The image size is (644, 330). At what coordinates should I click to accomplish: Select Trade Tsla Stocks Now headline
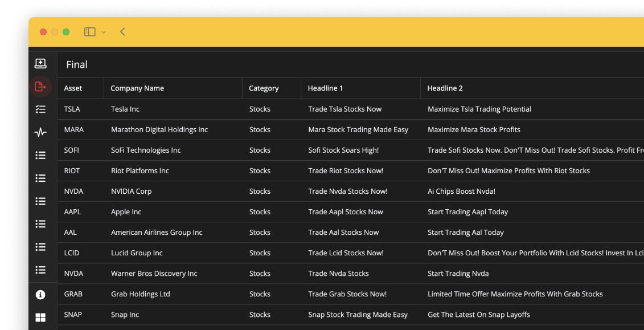click(345, 109)
